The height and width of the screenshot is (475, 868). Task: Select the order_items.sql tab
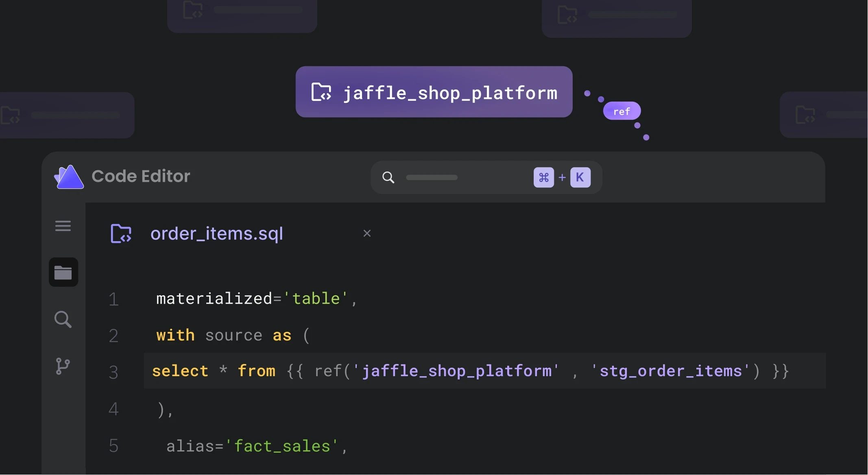coord(216,233)
